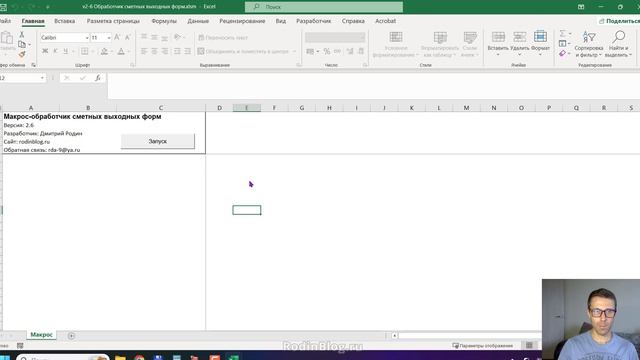Open the Рецензирование ribbon tab
Screen dimensions: 640x360
pos(242,21)
